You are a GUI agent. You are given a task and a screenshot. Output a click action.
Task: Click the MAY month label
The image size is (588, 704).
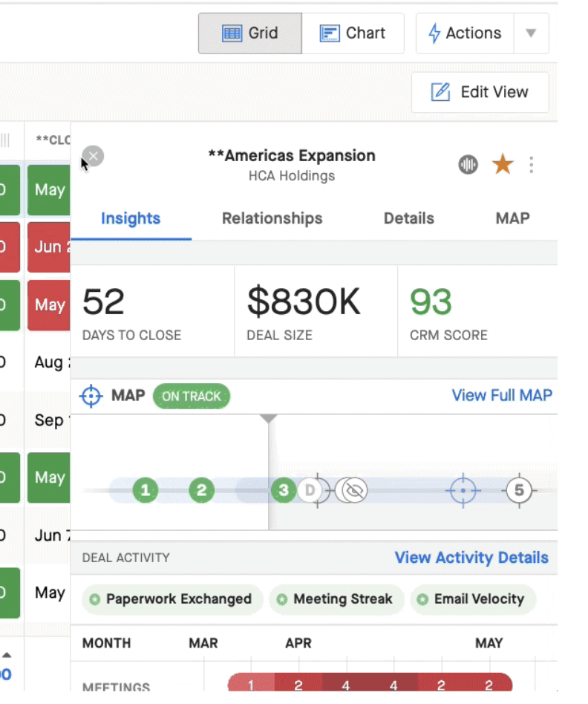click(x=489, y=643)
